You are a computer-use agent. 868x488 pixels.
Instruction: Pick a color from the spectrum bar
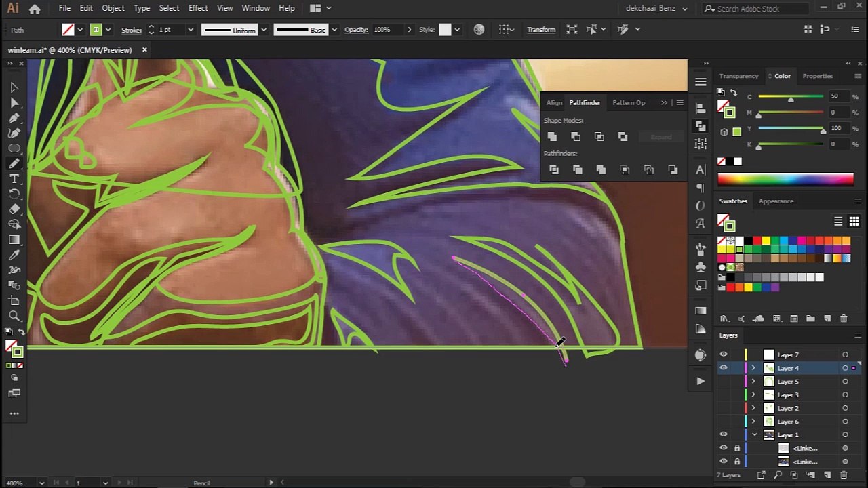785,179
